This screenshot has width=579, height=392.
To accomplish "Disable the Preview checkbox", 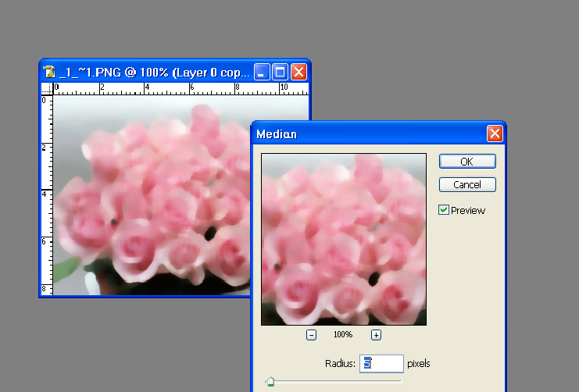I will (444, 210).
